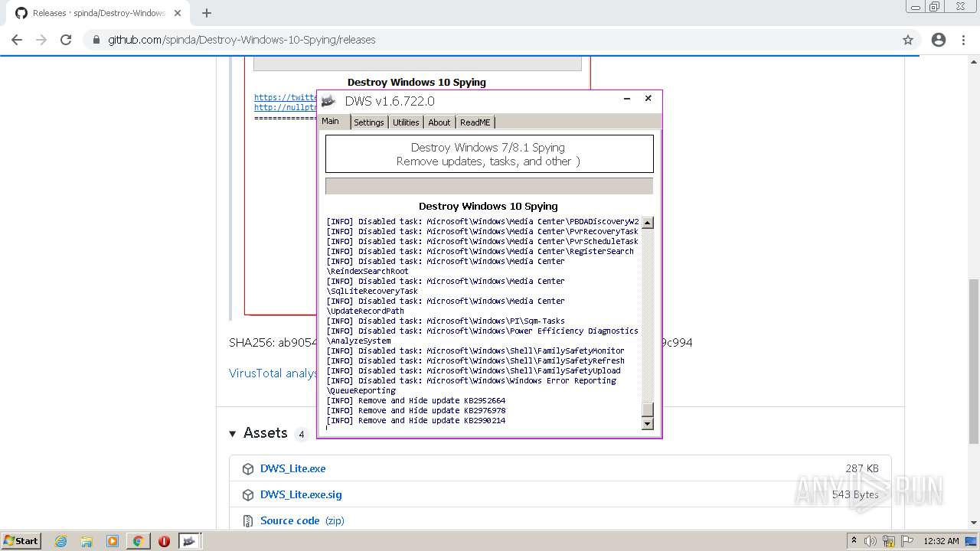Open Chrome three-dot menu

click(x=965, y=40)
